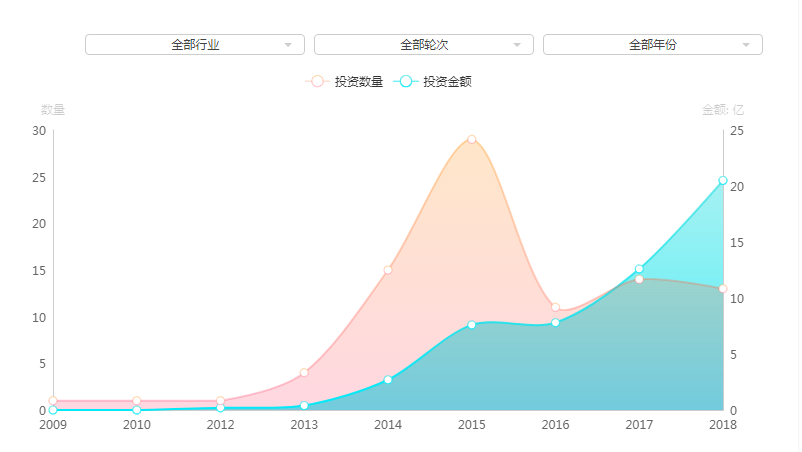The image size is (802, 452).
Task: Click the 2018 x-axis label
Action: [x=723, y=425]
